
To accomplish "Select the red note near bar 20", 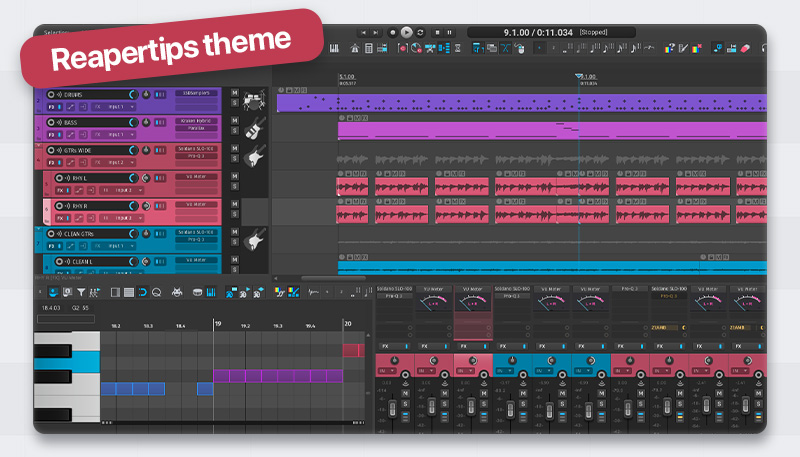I will tap(353, 350).
